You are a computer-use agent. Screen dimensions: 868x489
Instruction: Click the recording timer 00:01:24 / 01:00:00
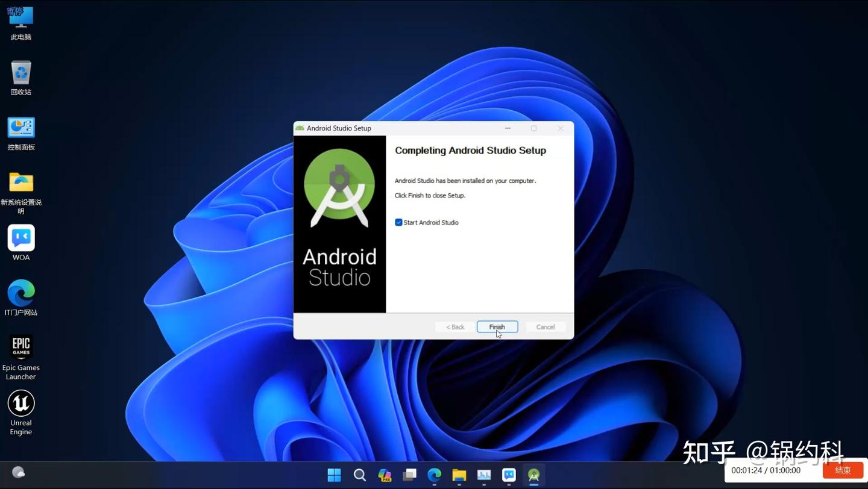pos(766,470)
